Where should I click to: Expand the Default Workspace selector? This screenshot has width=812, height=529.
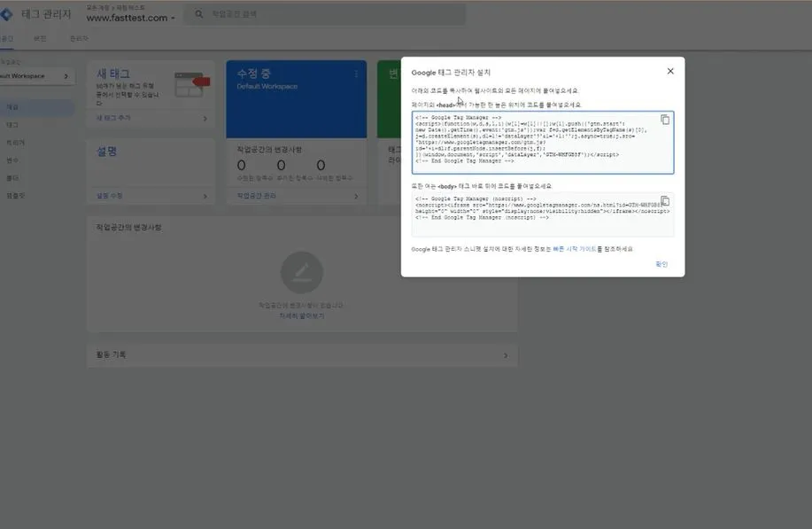click(36, 76)
